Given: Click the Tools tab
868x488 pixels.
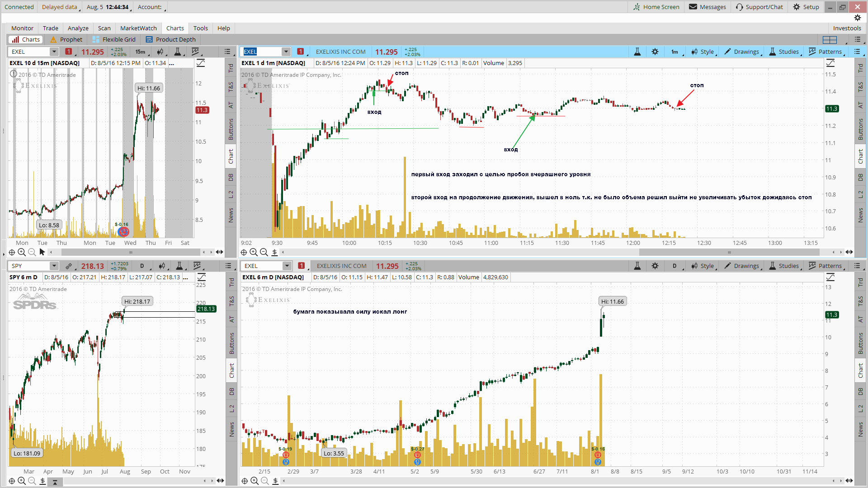Looking at the screenshot, I should point(201,28).
